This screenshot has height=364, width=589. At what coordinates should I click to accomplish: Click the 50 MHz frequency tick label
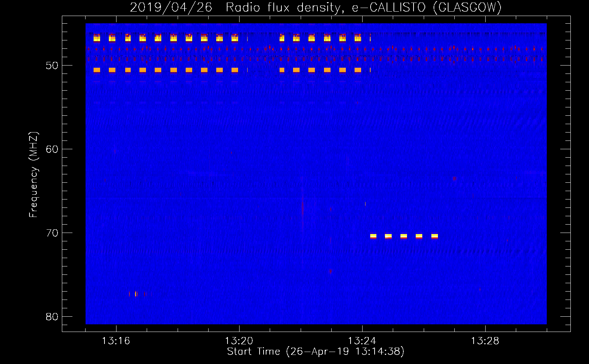(52, 66)
